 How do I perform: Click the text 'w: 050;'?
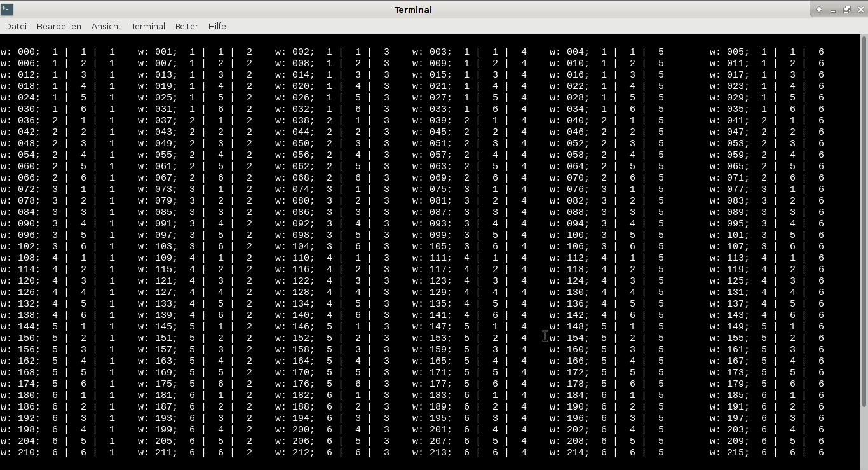[x=294, y=143]
